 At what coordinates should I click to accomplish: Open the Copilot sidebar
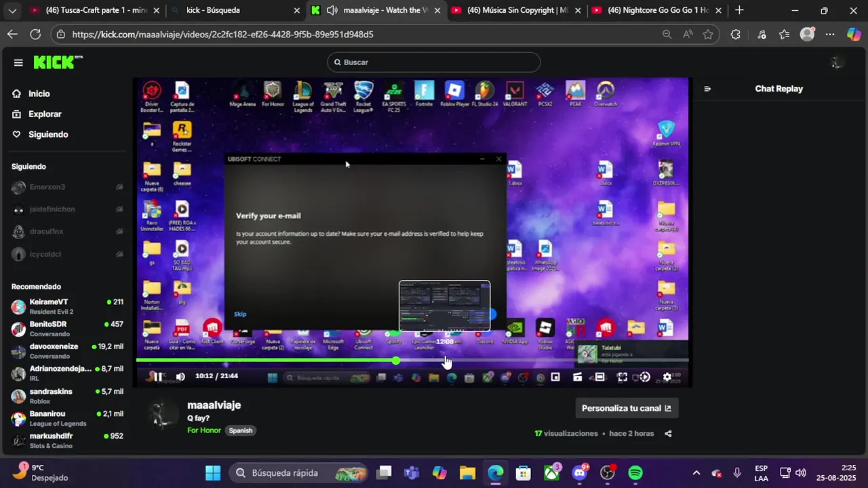(x=854, y=34)
